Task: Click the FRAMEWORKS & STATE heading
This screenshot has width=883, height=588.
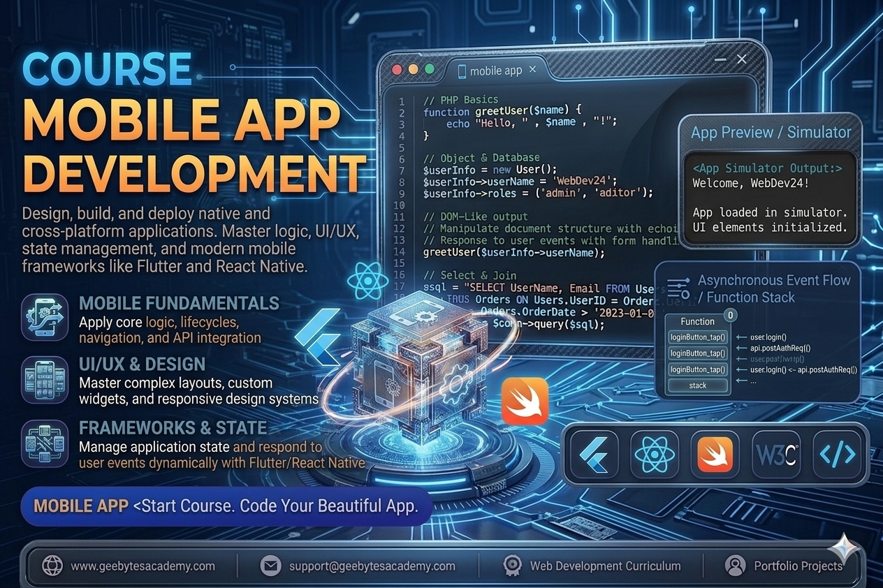Action: [x=173, y=427]
